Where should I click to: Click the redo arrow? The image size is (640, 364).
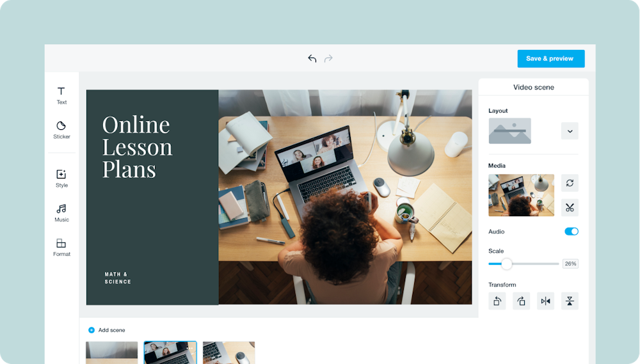click(328, 59)
